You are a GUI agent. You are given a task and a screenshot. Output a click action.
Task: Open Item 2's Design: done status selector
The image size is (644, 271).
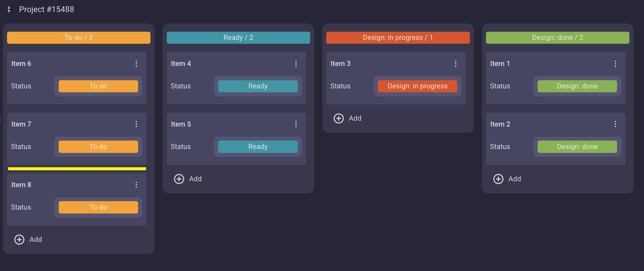[577, 147]
